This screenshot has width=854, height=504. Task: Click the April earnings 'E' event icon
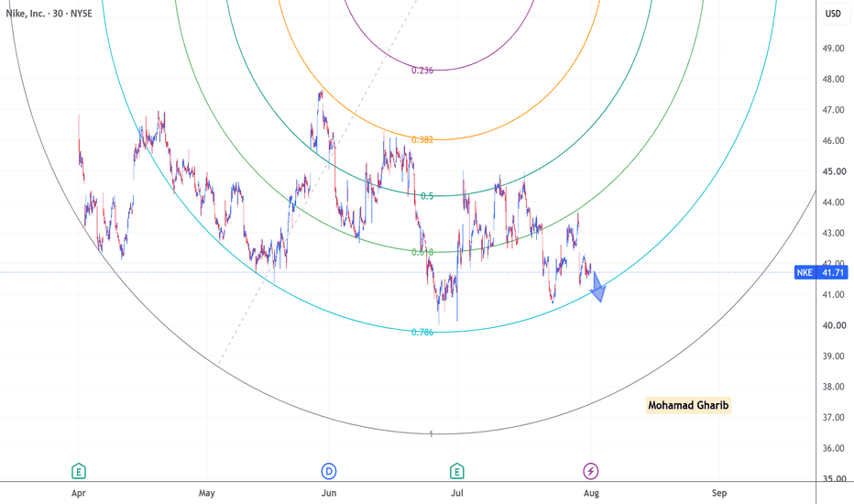point(79,471)
